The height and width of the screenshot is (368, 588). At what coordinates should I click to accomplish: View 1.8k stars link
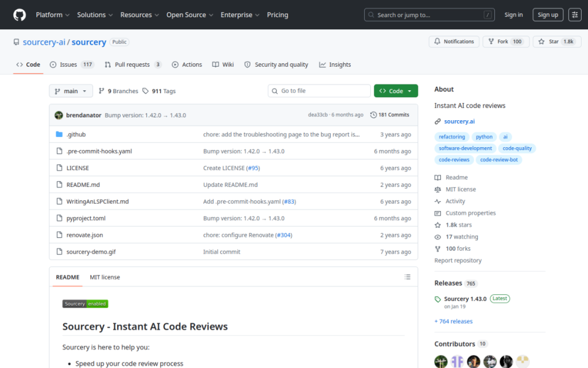tap(454, 225)
